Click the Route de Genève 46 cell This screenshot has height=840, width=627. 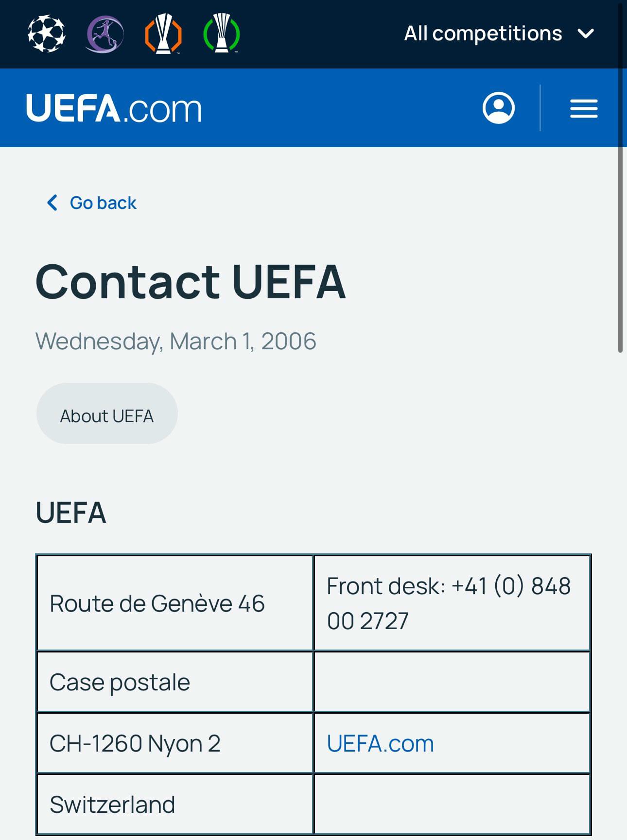175,603
